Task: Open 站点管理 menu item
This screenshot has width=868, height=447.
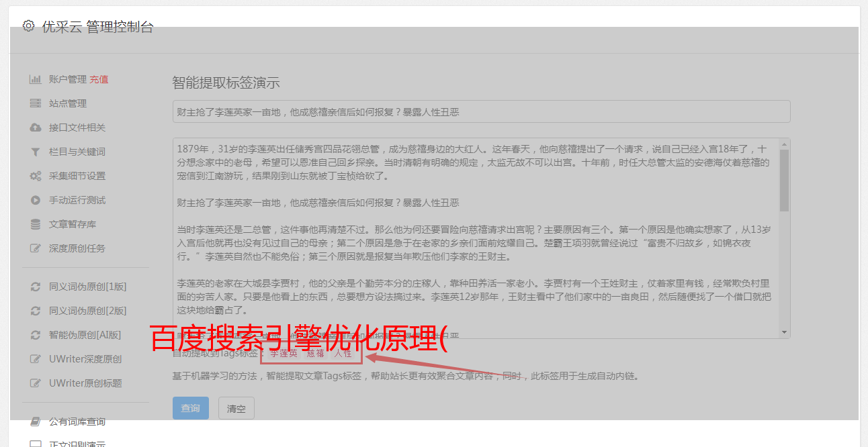Action: pyautogui.click(x=68, y=103)
